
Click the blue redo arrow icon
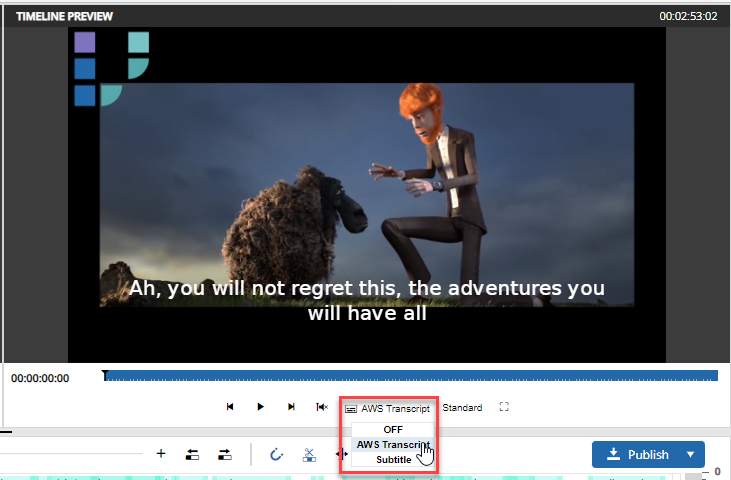click(277, 454)
